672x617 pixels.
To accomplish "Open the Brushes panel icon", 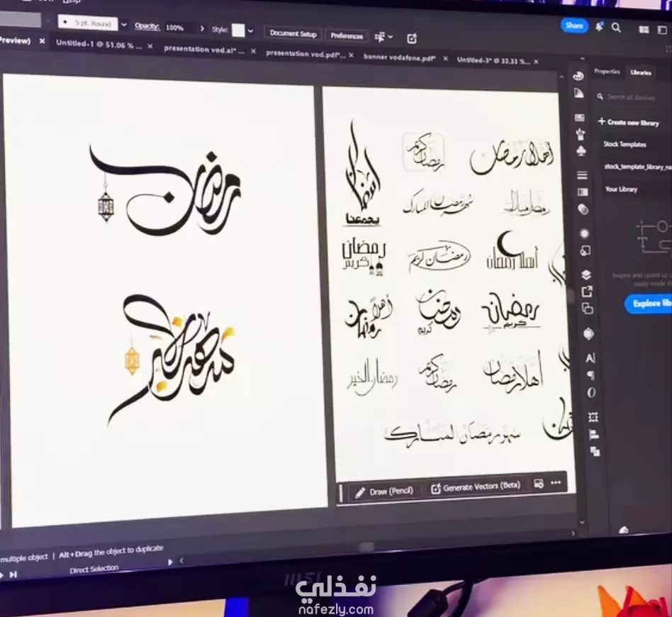I will coord(581,134).
